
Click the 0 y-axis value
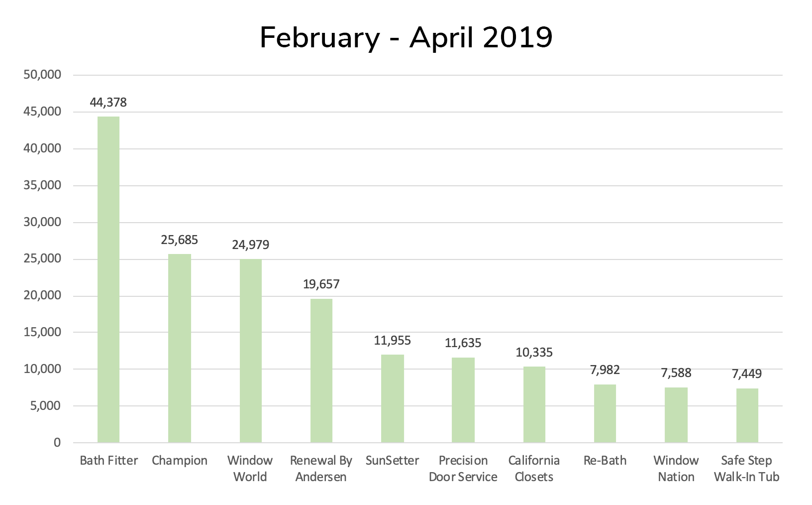(x=57, y=443)
